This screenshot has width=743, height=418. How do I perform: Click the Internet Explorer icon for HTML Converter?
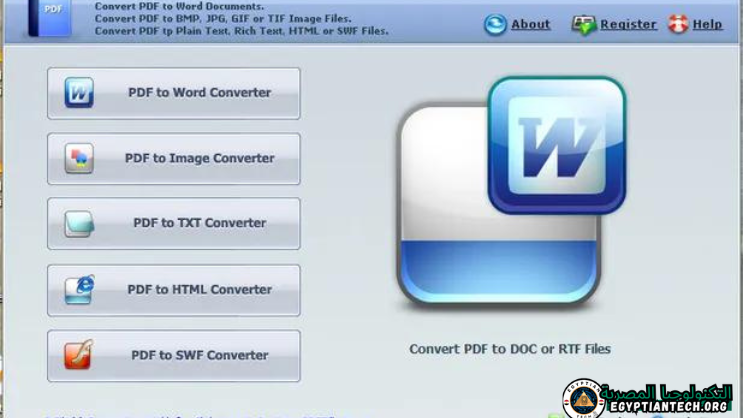pos(79,290)
